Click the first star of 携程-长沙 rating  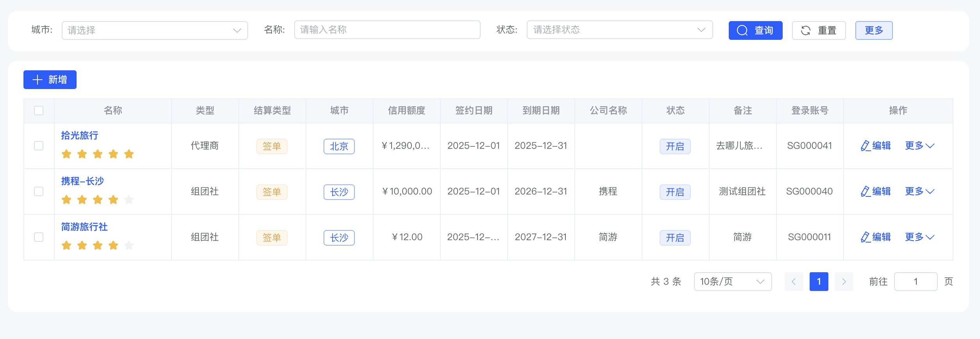pos(66,200)
